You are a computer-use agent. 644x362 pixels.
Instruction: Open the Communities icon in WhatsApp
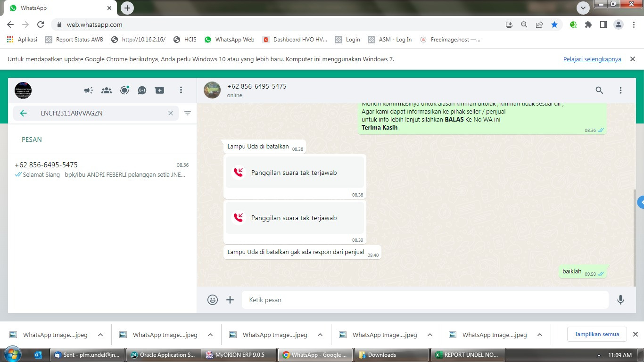(107, 90)
